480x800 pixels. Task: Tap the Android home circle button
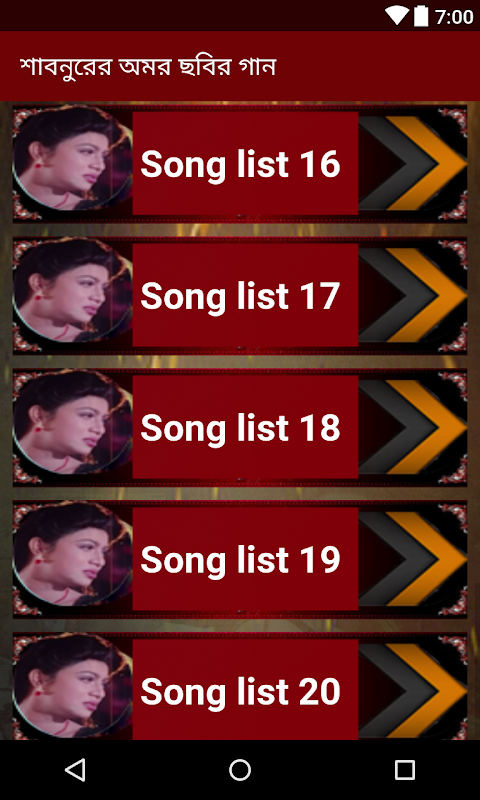coord(240,769)
